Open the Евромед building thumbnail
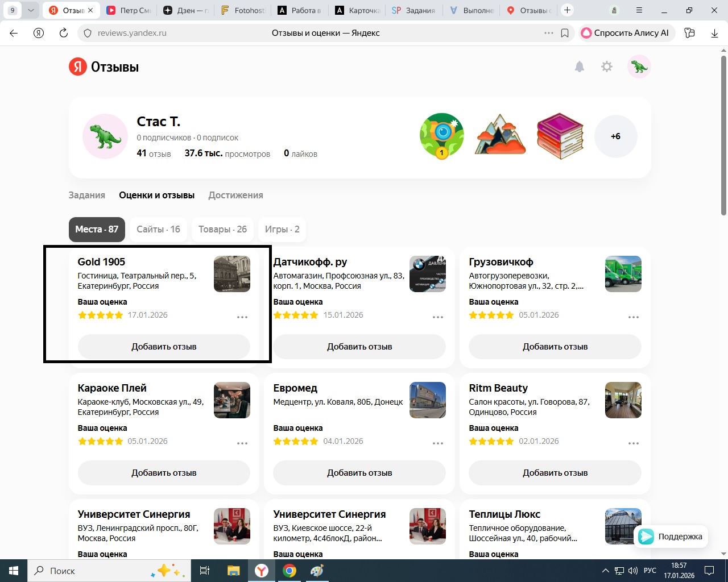The height and width of the screenshot is (582, 728). [x=428, y=400]
